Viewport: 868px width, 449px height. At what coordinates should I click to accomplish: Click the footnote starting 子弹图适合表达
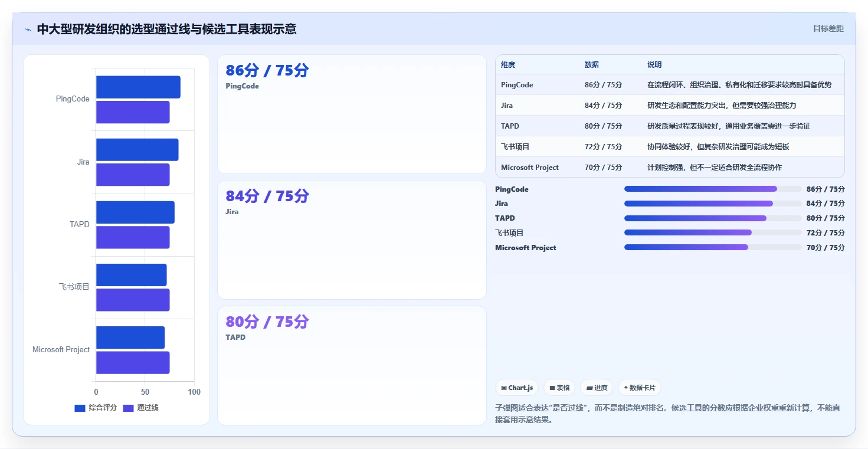pyautogui.click(x=667, y=414)
